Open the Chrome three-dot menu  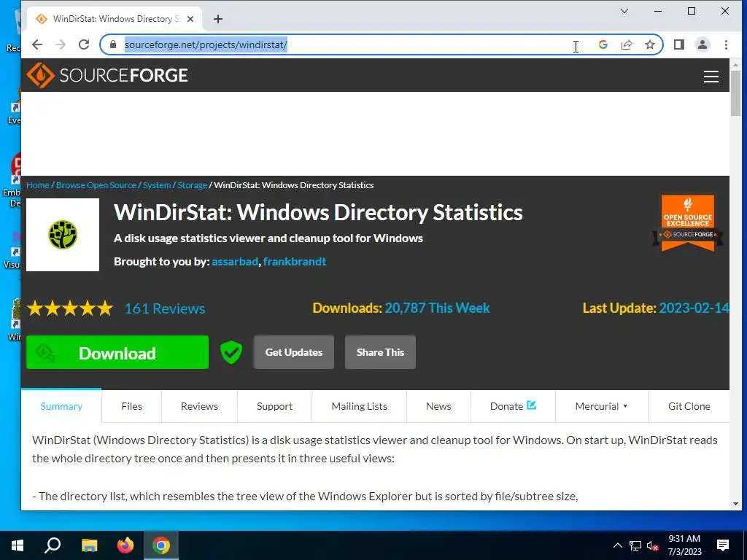click(x=726, y=44)
